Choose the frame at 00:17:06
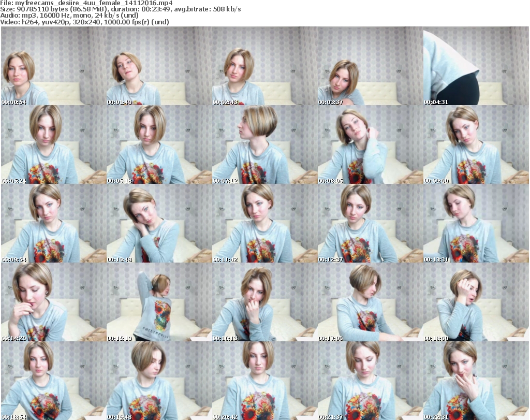The width and height of the screenshot is (530, 420). point(370,302)
